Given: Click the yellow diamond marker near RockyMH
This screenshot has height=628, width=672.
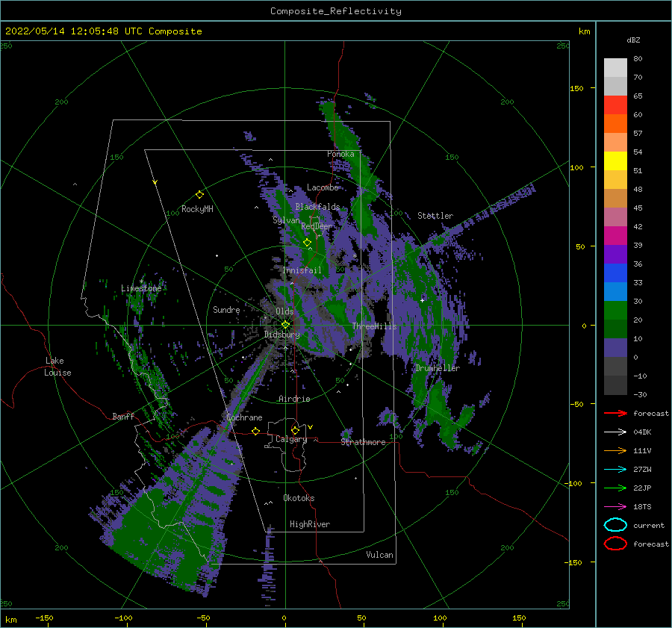Looking at the screenshot, I should [x=199, y=195].
